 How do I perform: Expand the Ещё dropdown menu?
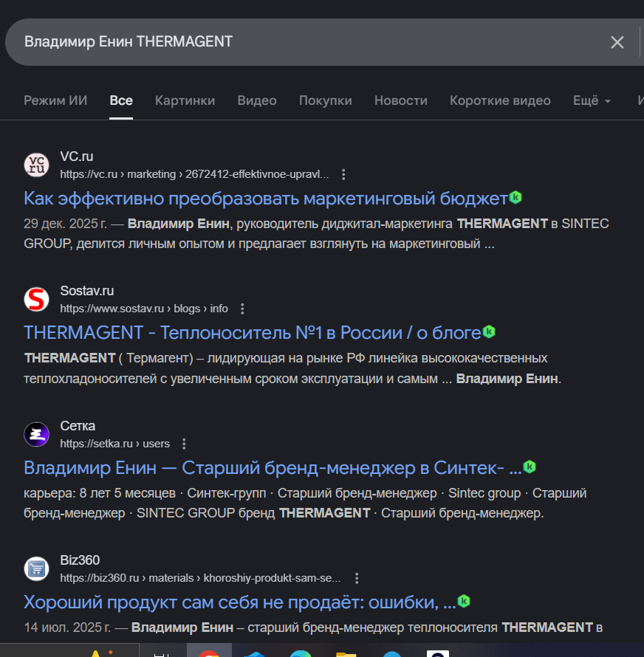(592, 100)
